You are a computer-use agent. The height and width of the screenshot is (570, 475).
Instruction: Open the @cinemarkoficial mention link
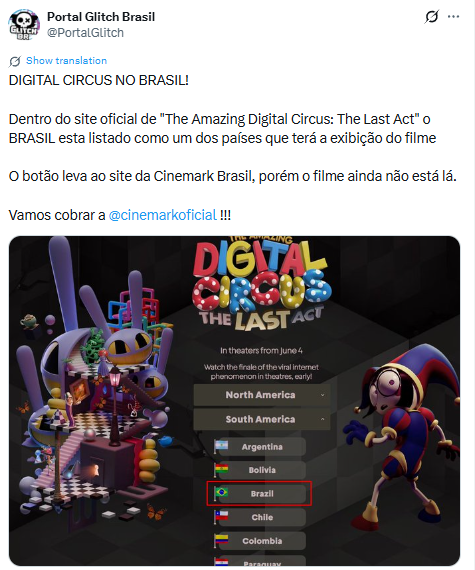pos(162,215)
